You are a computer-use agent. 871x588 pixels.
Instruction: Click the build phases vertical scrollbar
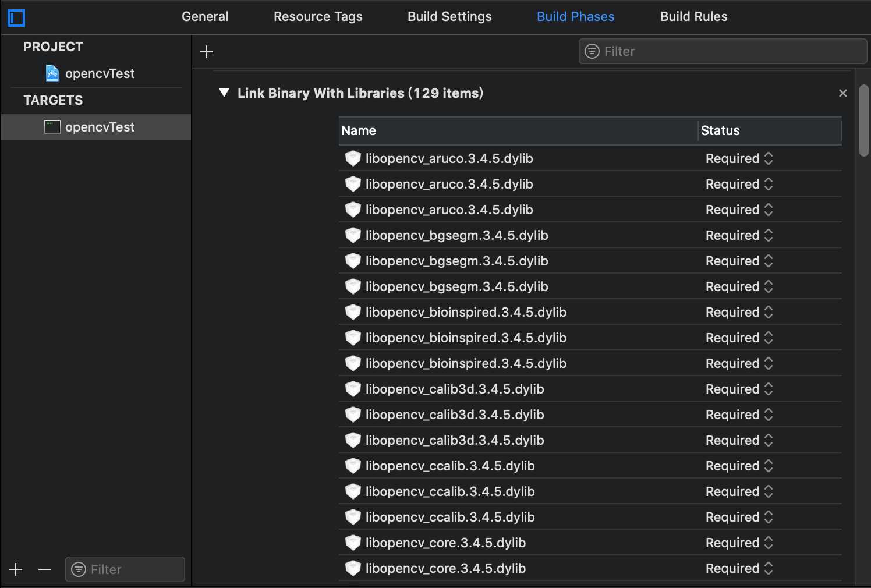[x=864, y=121]
